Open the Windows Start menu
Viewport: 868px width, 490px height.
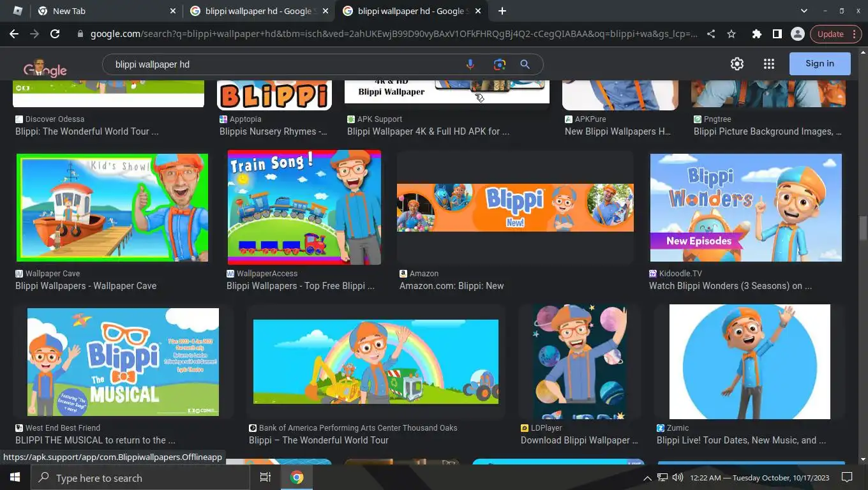click(x=15, y=477)
